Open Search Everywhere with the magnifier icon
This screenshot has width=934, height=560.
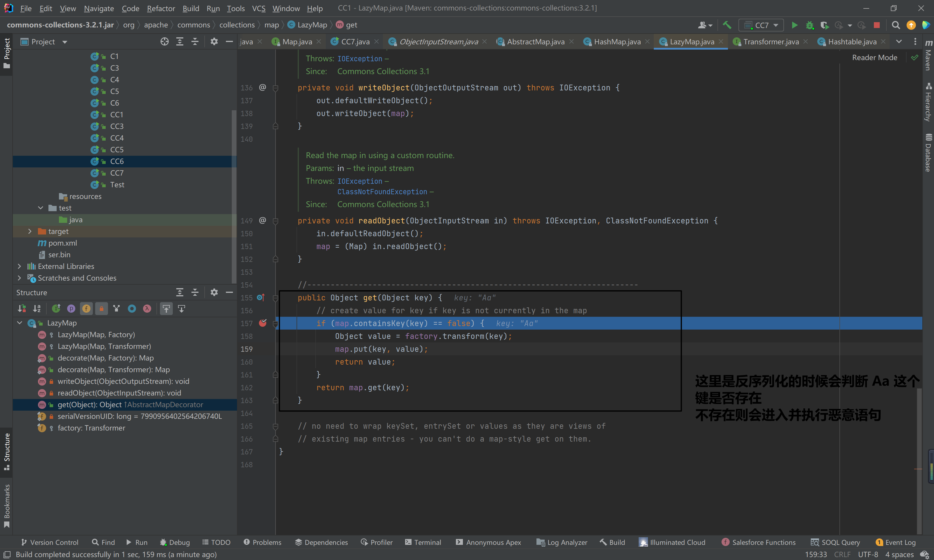pos(895,25)
